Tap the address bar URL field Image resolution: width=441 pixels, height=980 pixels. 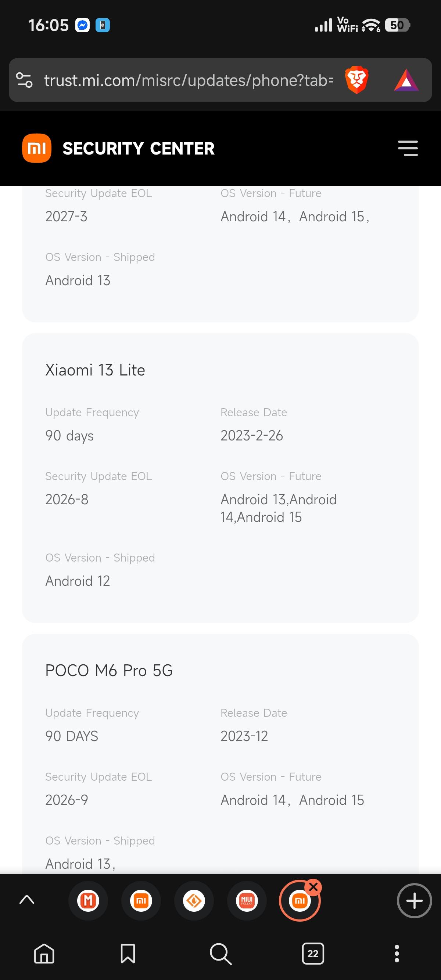pyautogui.click(x=189, y=80)
